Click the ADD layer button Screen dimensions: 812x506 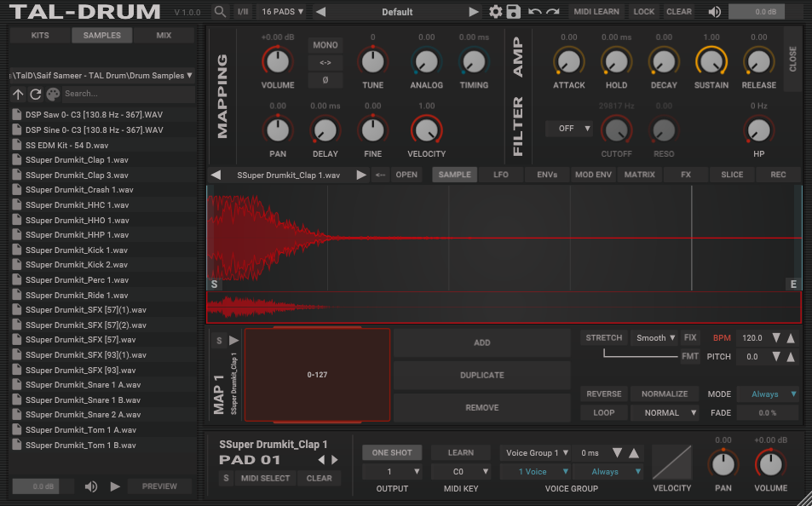point(481,342)
